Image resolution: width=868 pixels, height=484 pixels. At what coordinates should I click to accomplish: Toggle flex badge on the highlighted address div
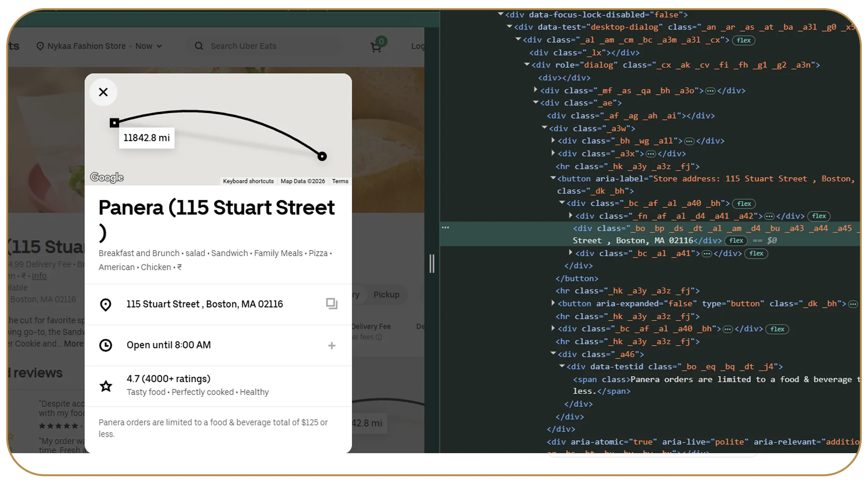point(736,240)
